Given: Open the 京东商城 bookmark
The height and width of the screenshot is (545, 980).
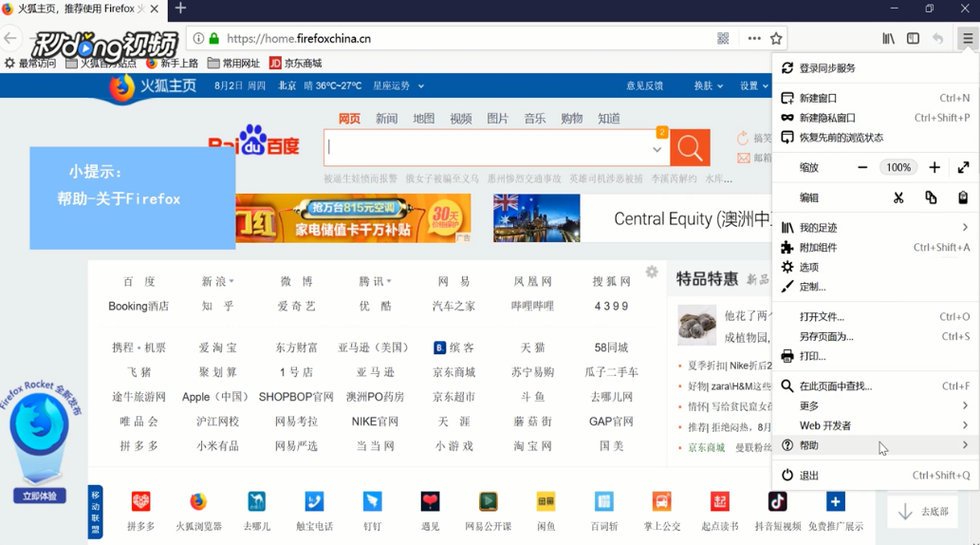Looking at the screenshot, I should tap(296, 64).
